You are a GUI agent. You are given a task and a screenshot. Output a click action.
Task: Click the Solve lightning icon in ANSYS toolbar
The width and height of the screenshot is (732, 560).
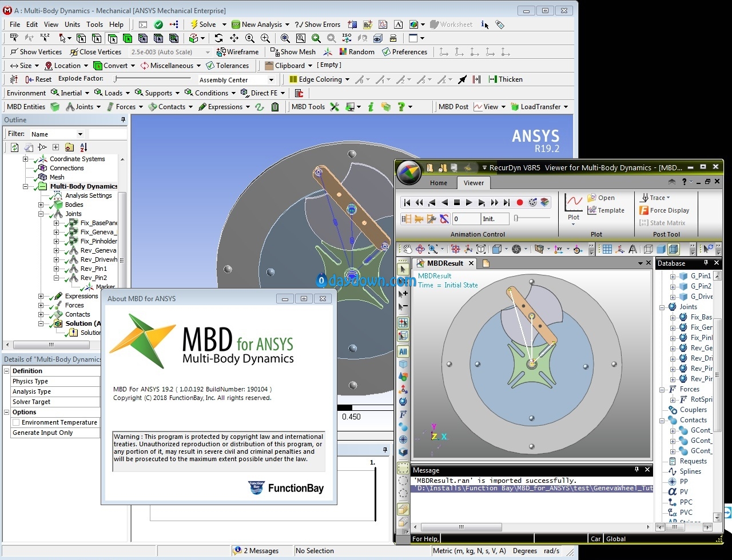pyautogui.click(x=194, y=25)
